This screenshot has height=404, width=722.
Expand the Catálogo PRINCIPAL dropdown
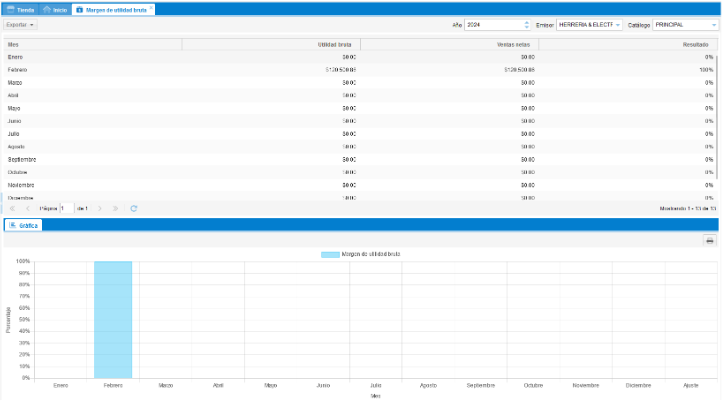713,24
